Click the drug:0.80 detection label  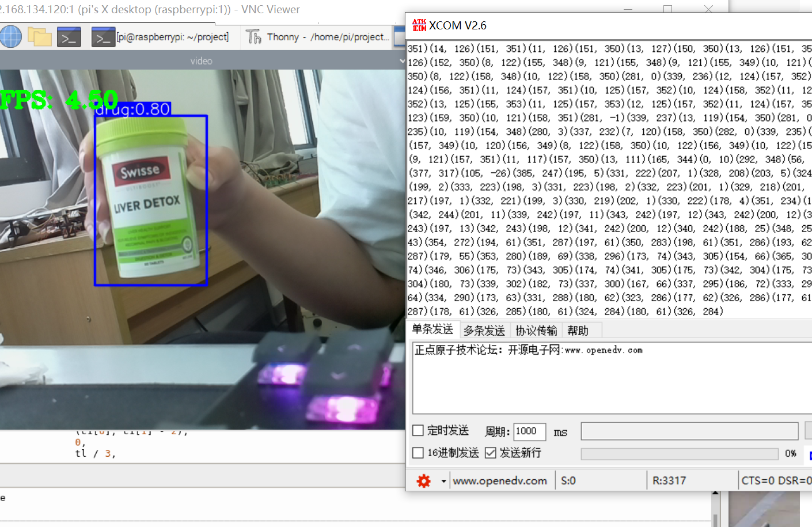[x=133, y=109]
